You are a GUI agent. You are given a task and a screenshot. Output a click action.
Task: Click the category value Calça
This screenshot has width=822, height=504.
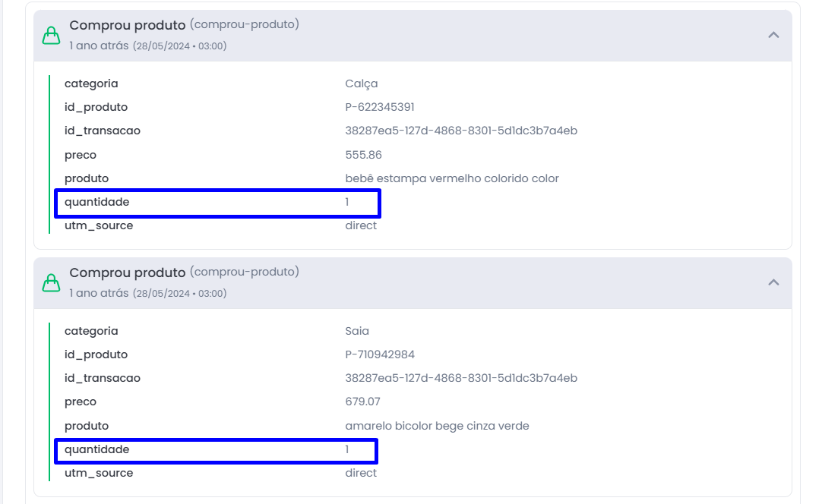(361, 83)
